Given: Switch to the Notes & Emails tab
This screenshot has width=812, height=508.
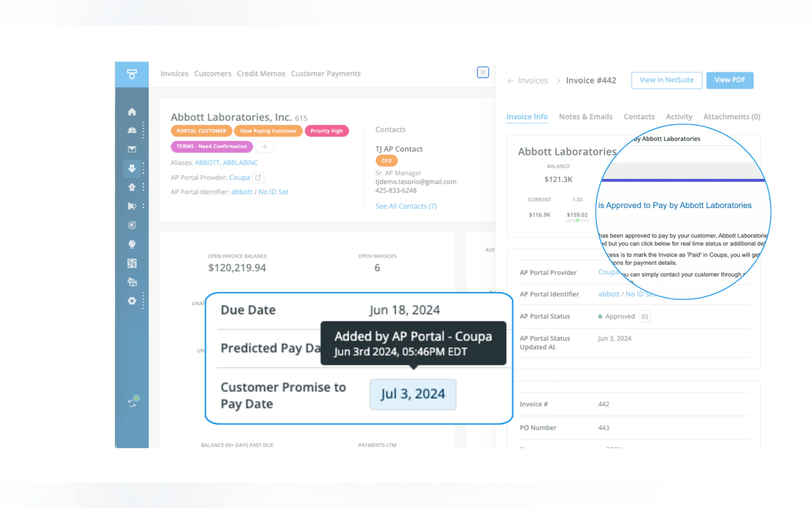Looking at the screenshot, I should point(586,116).
